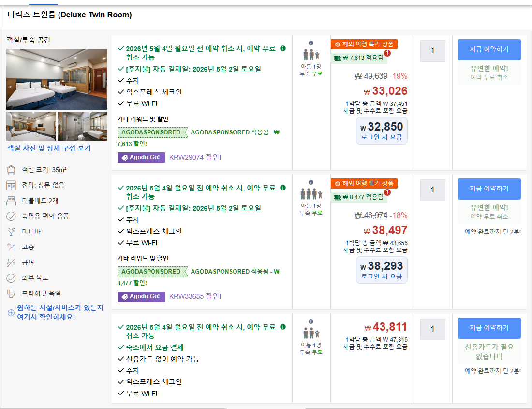
Task: Click green cancellation info icon in ₩43,811 offer
Action: click(283, 327)
